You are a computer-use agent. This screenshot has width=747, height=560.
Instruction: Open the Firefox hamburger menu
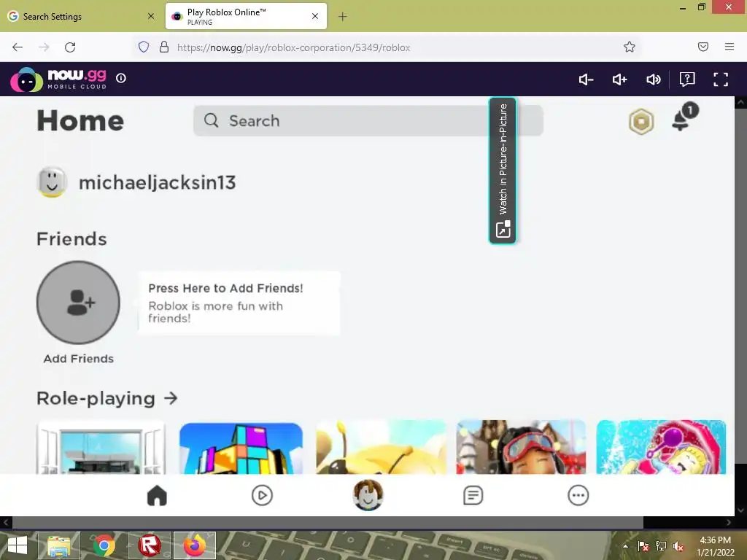729,47
